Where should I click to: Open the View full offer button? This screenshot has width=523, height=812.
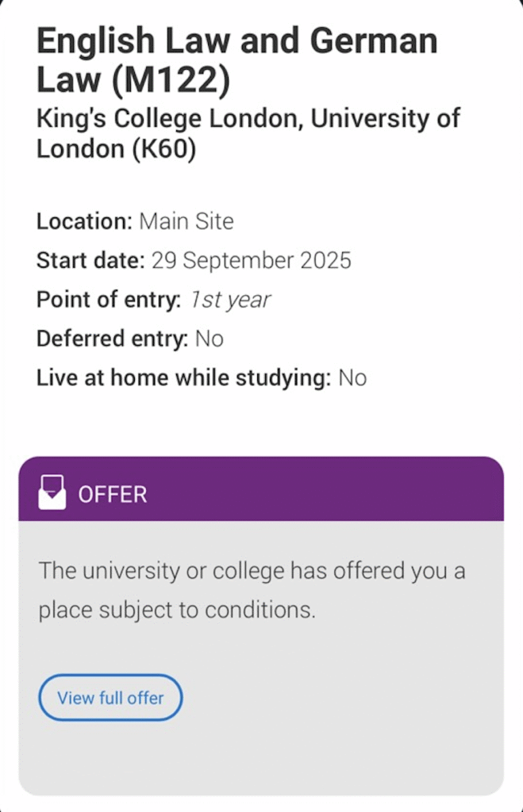pyautogui.click(x=110, y=698)
